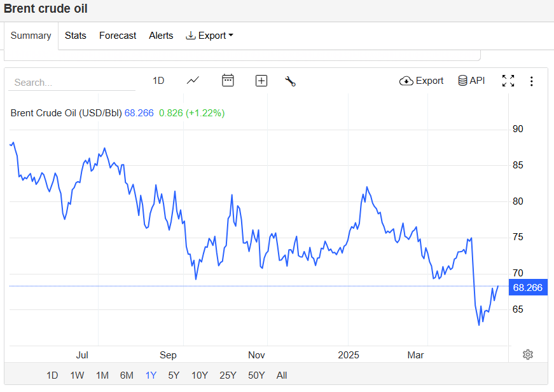Open the wrench chart tools icon

(291, 81)
